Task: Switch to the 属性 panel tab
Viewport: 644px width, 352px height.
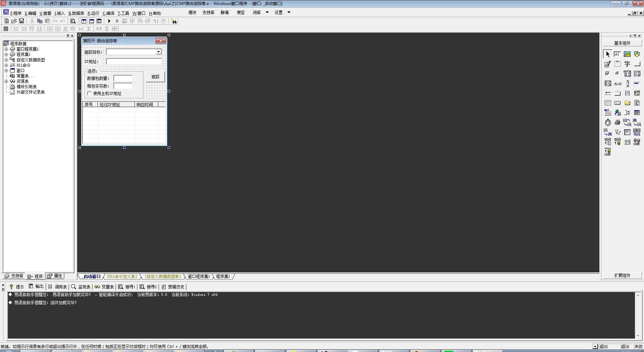Action: (55, 276)
